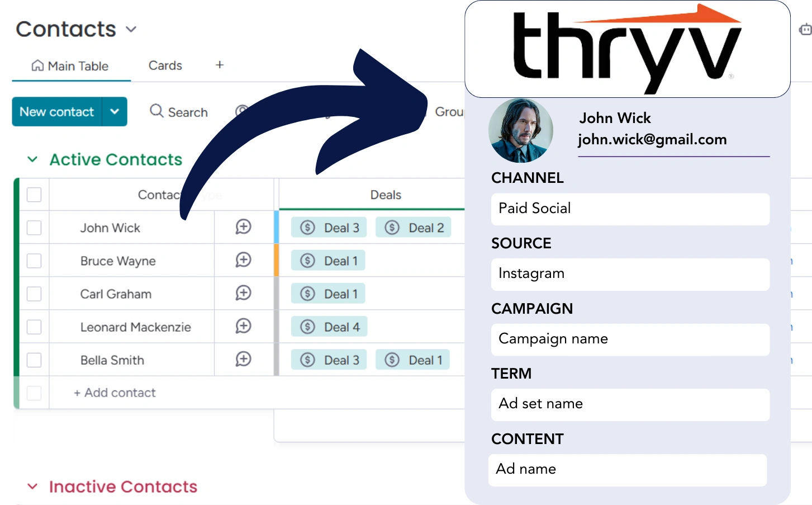Click Inactive Contacts group title
The width and height of the screenshot is (812, 505).
point(123,487)
